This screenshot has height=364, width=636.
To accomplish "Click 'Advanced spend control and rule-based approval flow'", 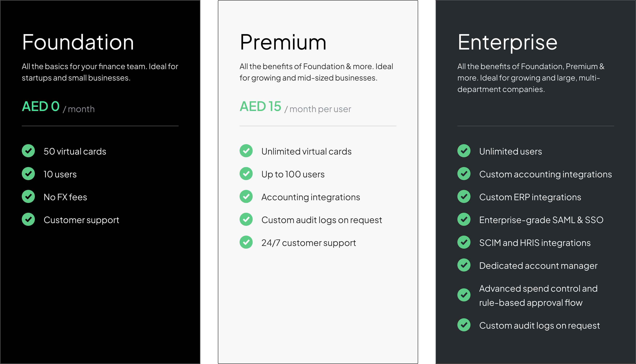I will click(538, 296).
